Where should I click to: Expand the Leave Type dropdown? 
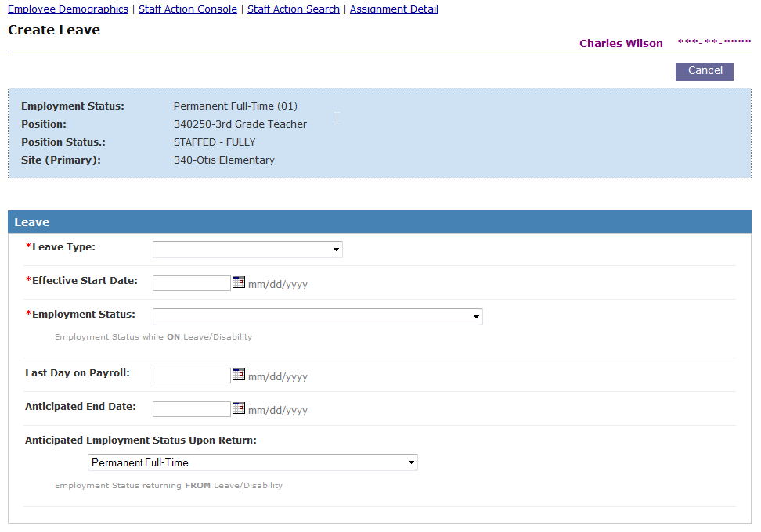pyautogui.click(x=247, y=250)
